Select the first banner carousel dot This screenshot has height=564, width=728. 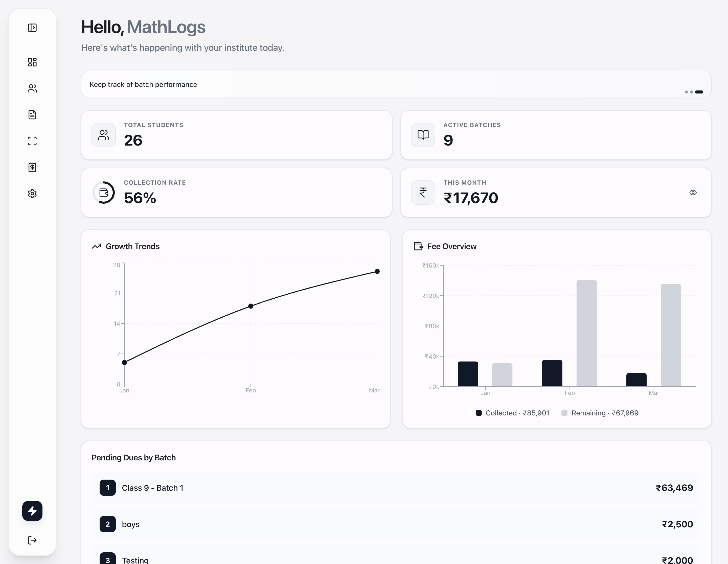(686, 92)
